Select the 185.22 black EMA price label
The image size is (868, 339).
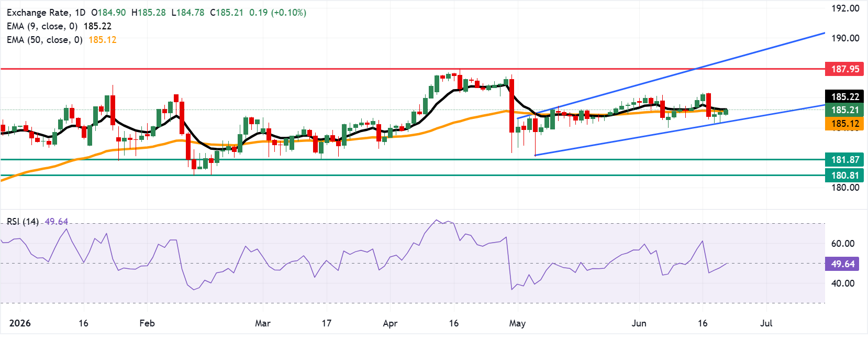tap(845, 96)
